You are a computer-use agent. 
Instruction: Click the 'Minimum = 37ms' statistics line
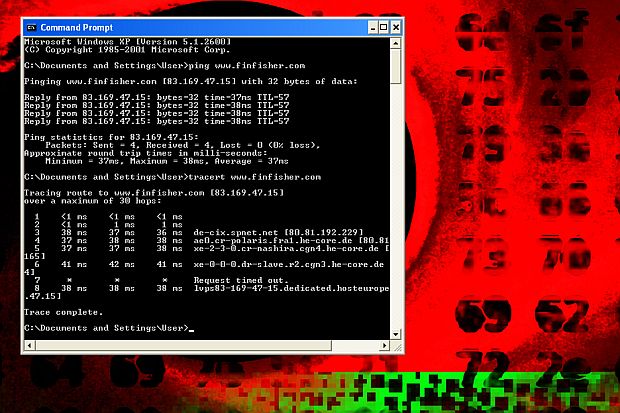coord(166,161)
